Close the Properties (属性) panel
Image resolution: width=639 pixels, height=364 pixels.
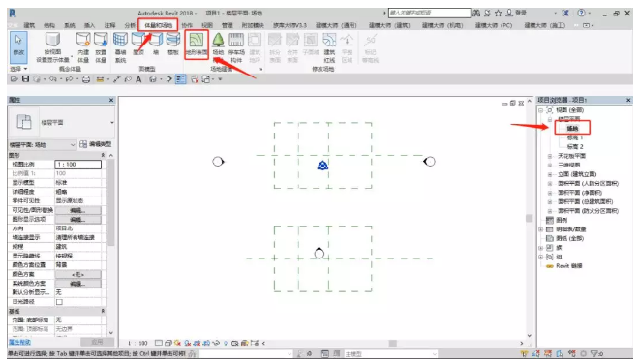click(x=111, y=100)
